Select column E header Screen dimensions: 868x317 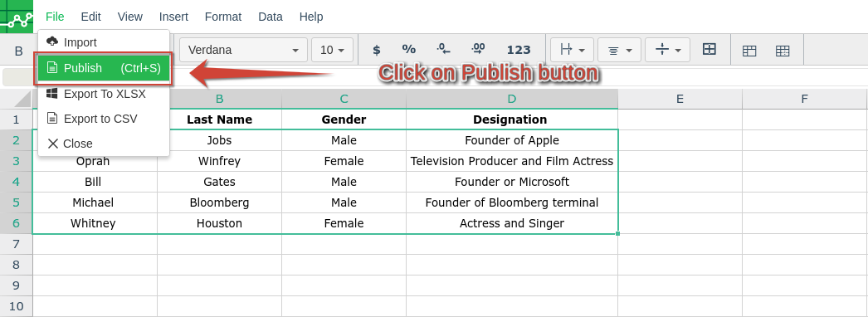680,99
